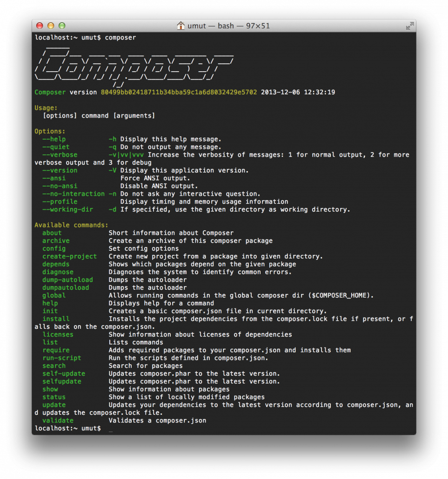This screenshot has height=479, width=448.
Task: Click the 'Options:' section heading
Action: coord(50,131)
